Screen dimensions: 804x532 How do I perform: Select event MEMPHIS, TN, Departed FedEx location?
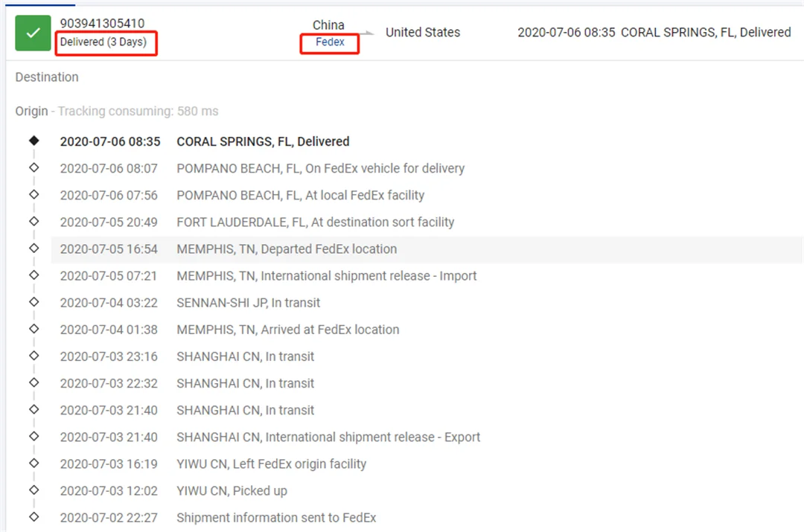point(287,249)
